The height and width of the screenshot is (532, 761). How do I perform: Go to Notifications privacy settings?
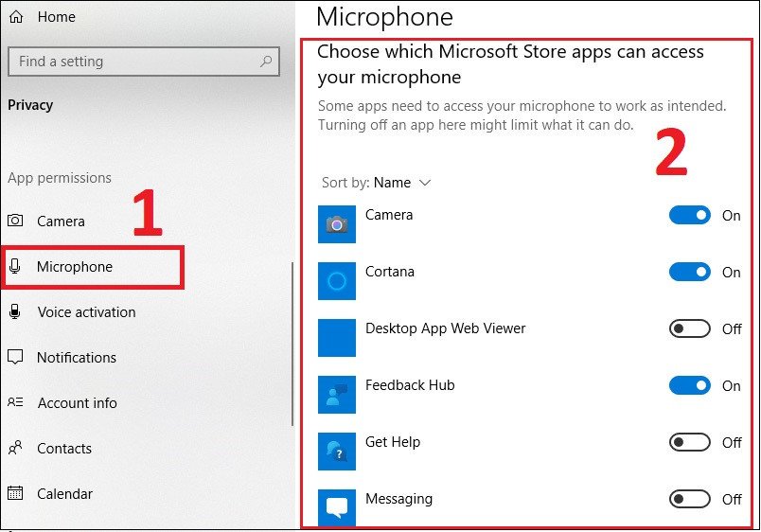[x=77, y=358]
